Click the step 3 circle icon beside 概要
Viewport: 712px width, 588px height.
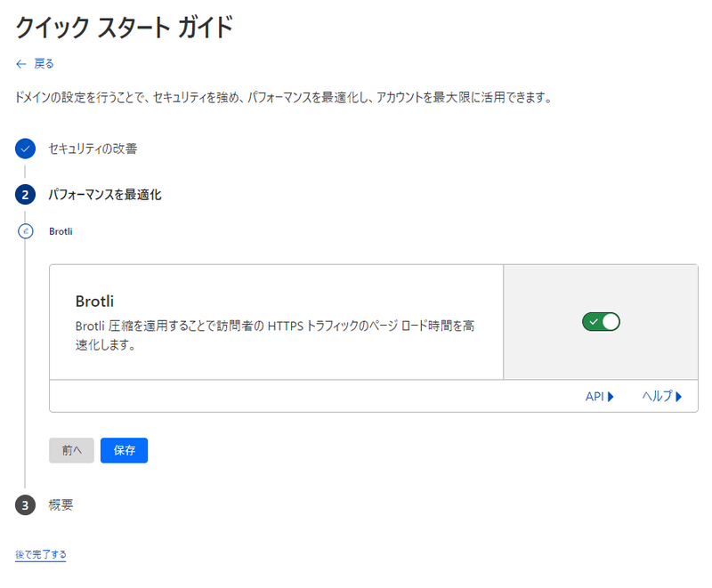(x=24, y=504)
